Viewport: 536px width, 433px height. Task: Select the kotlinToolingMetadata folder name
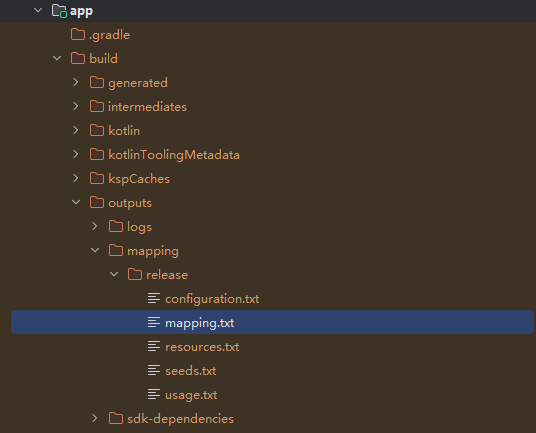coord(174,155)
